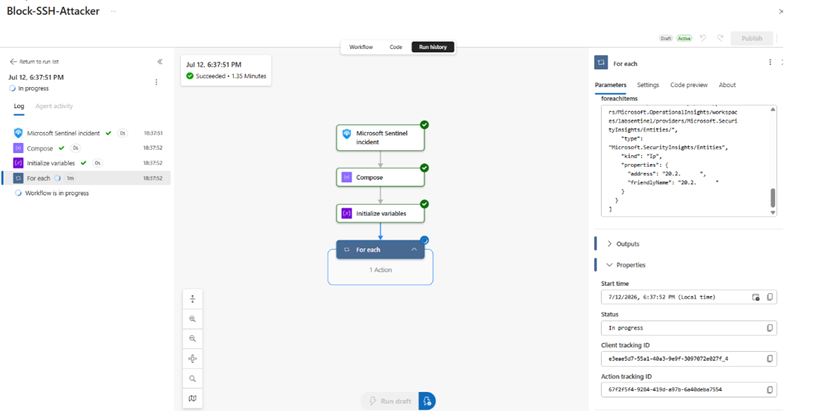The height and width of the screenshot is (411, 824).
Task: Close the Block-SSH-Attacker blade
Action: click(781, 11)
